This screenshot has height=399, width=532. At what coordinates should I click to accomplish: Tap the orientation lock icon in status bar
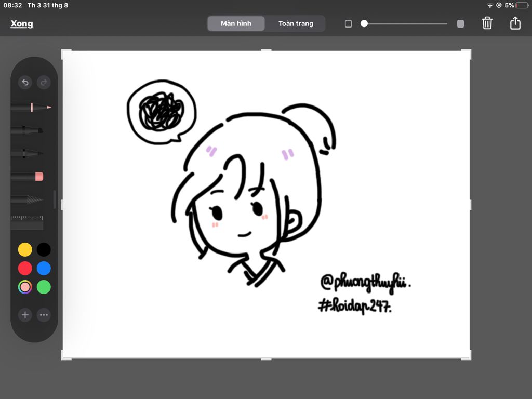[x=499, y=5]
